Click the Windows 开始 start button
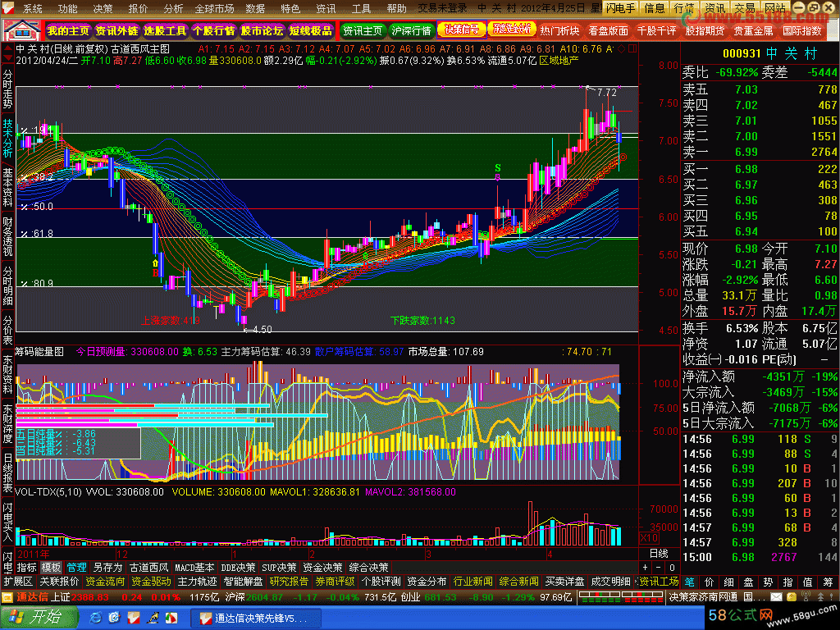This screenshot has height=630, width=840. click(39, 618)
